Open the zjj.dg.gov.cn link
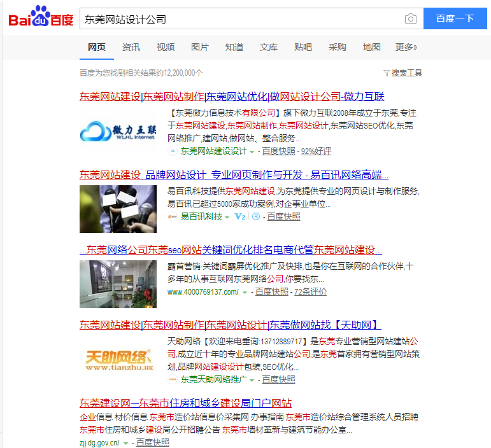 coord(99,443)
